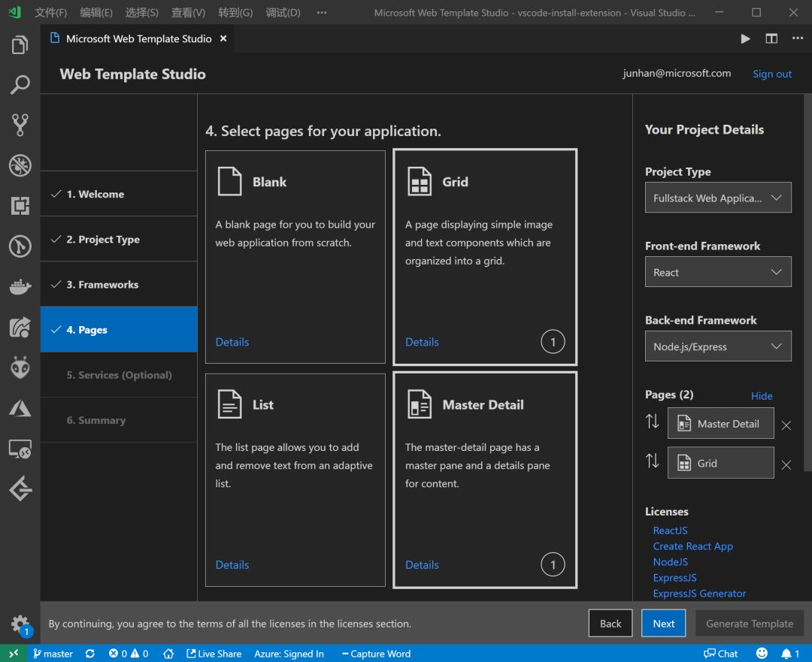
Task: Open the Project Type dropdown
Action: (x=718, y=197)
